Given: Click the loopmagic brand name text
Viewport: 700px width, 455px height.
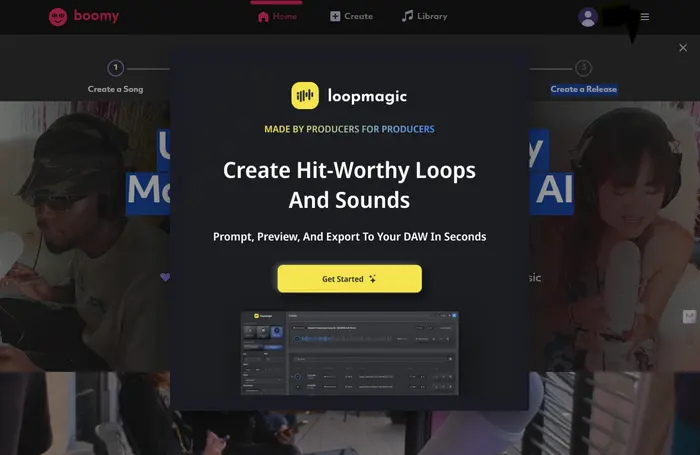Looking at the screenshot, I should [x=367, y=96].
